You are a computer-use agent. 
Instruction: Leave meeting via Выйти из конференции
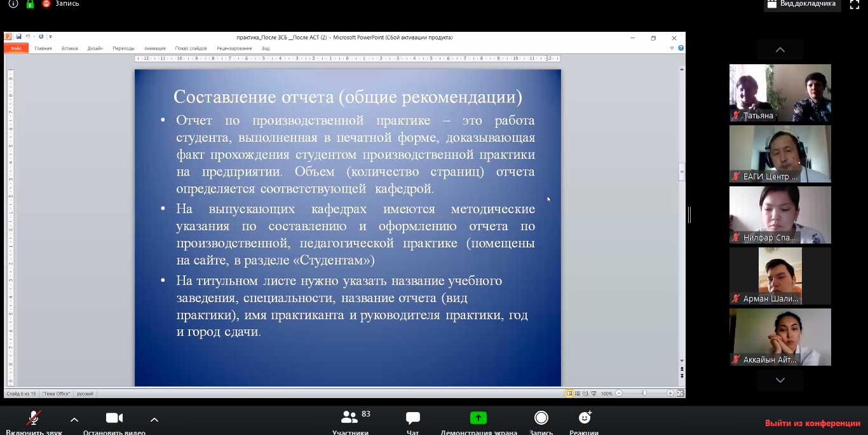click(812, 424)
